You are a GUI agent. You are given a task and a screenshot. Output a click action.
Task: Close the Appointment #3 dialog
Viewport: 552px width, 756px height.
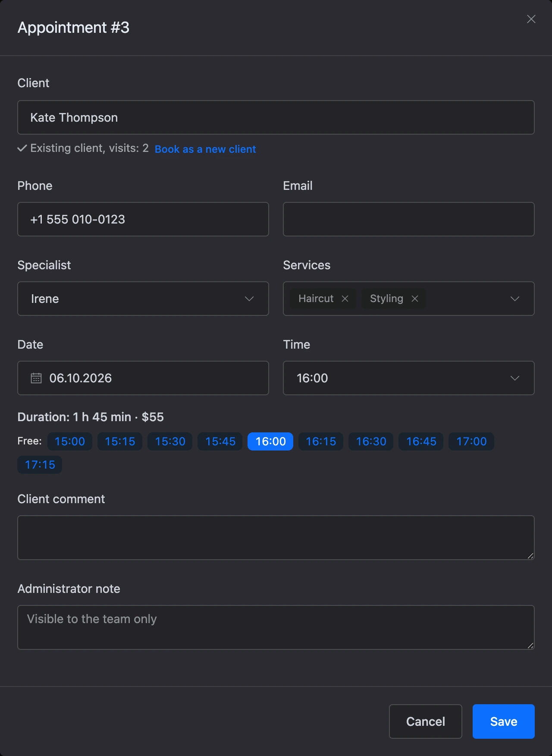click(x=531, y=19)
